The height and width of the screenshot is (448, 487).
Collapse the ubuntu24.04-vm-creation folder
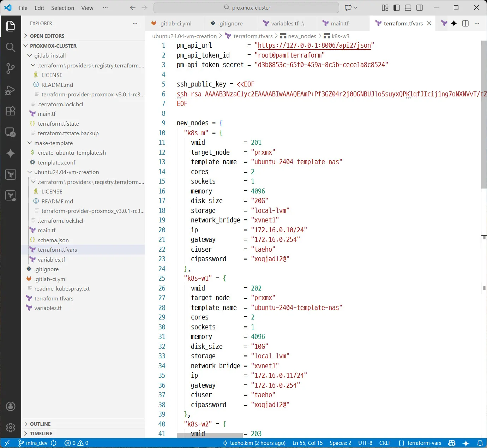[83, 172]
